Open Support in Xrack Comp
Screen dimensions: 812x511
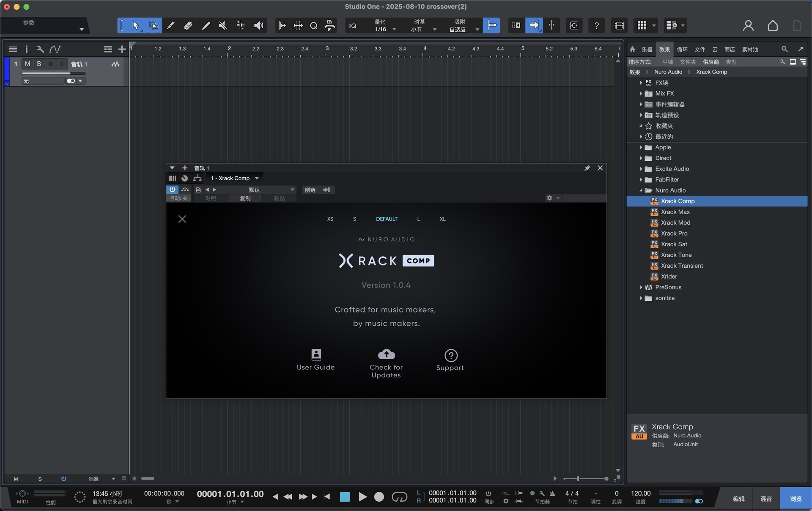451,355
